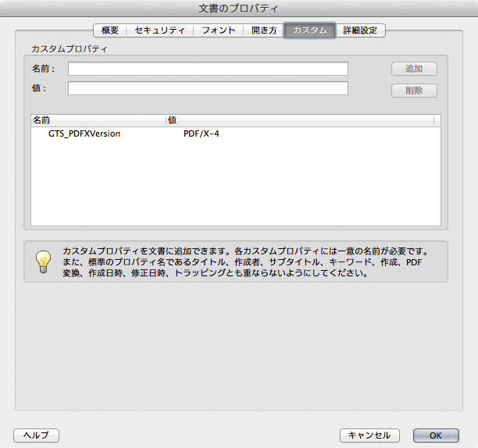Click the 値 column header
The height and width of the screenshot is (448, 478).
tap(300, 120)
